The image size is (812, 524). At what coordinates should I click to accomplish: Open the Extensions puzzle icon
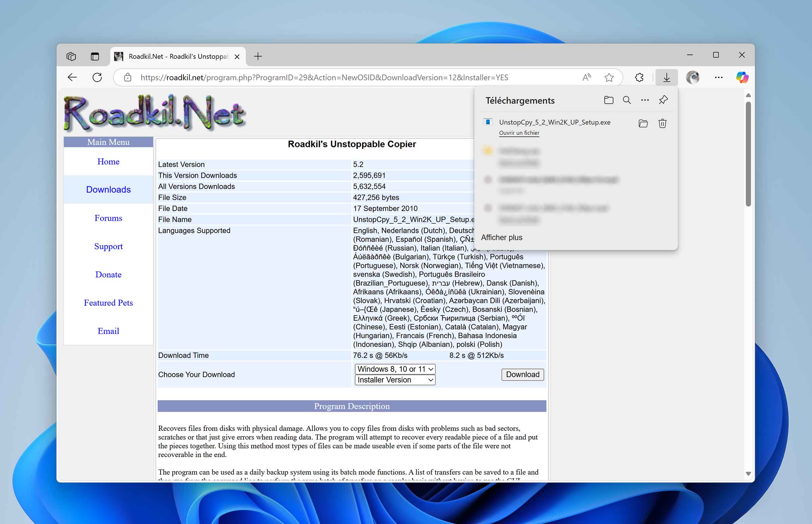[639, 77]
